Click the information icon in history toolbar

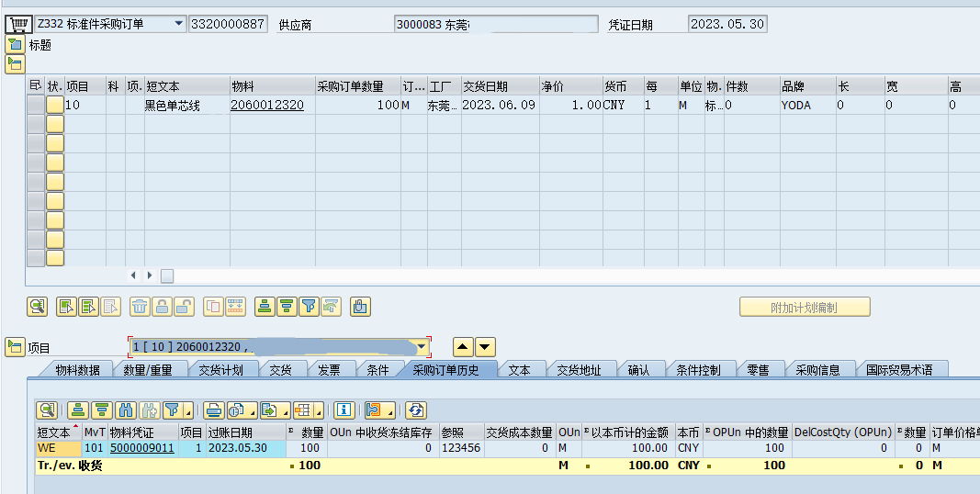pyautogui.click(x=344, y=410)
